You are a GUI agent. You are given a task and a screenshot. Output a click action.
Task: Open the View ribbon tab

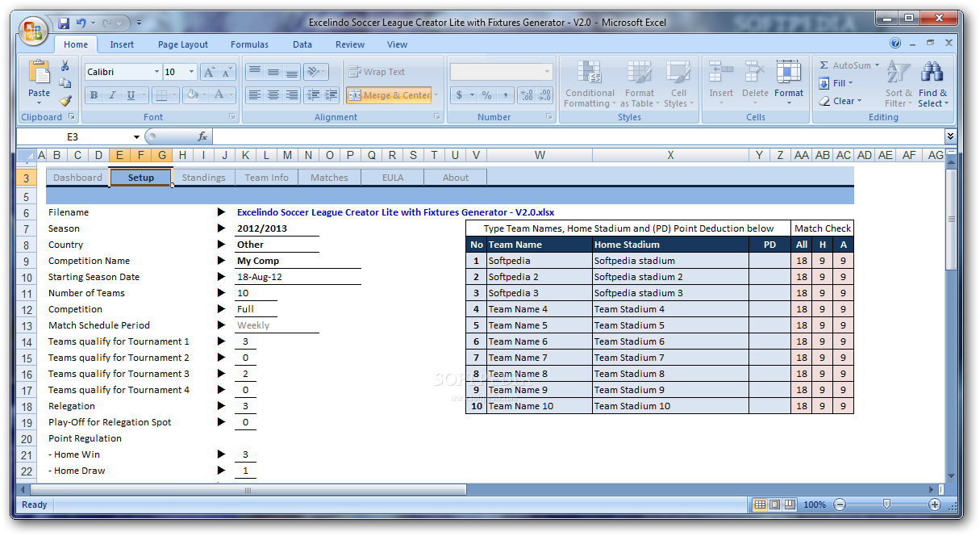coord(398,44)
